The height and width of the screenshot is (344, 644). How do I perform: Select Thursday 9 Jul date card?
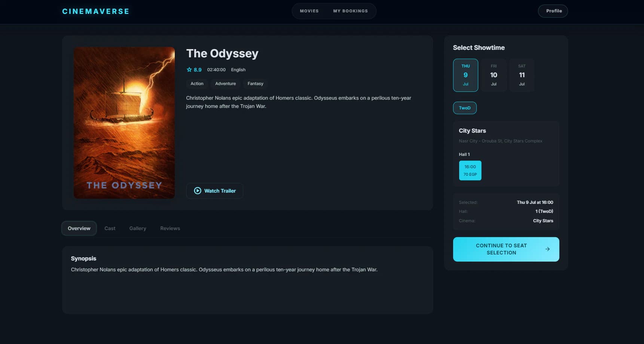[x=466, y=75]
